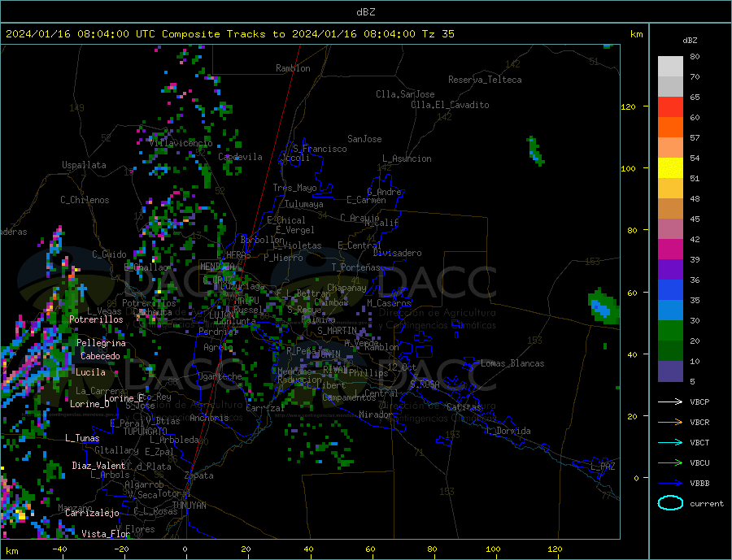Click the 'dBZ' title at the top
Image resolution: width=732 pixels, height=560 pixels.
[365, 12]
